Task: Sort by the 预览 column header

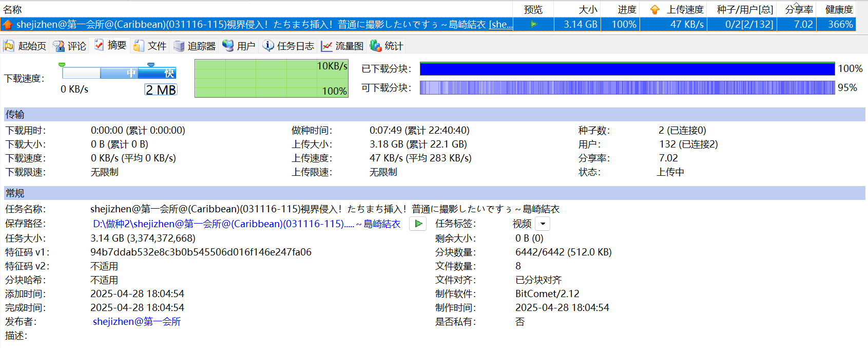Action: coord(533,9)
